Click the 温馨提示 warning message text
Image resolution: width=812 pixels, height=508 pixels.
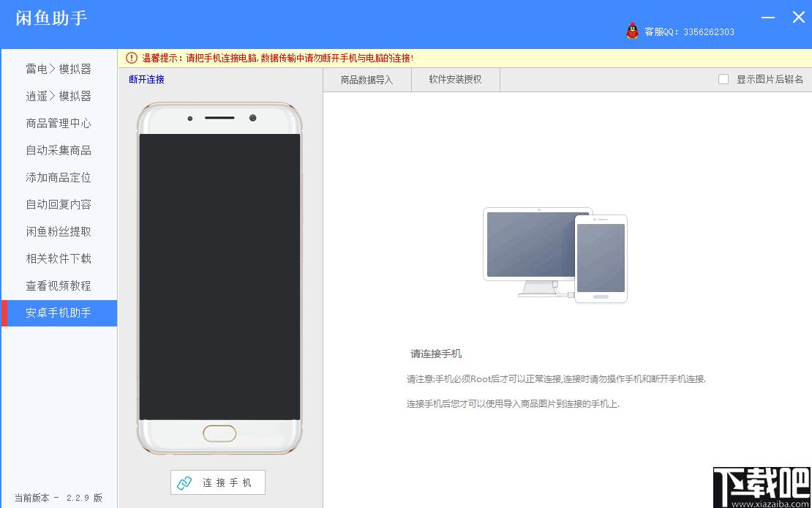click(x=278, y=58)
